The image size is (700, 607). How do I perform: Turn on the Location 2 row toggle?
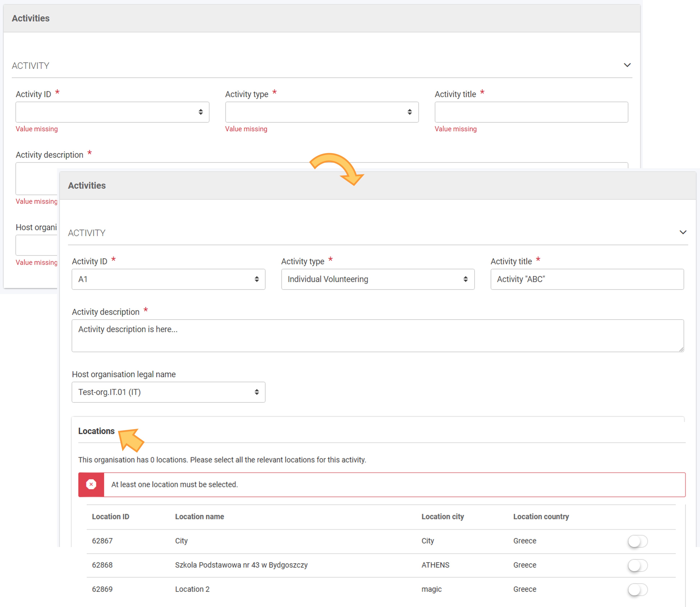coord(637,589)
